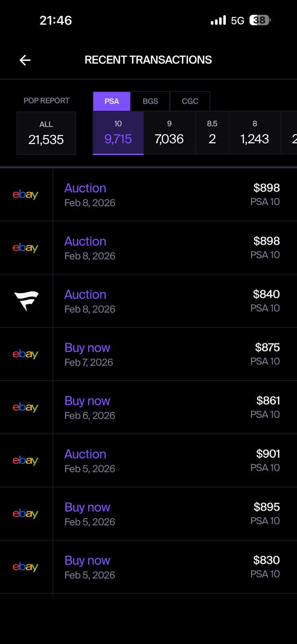Open the Buy now link dated Feb 7

click(87, 347)
